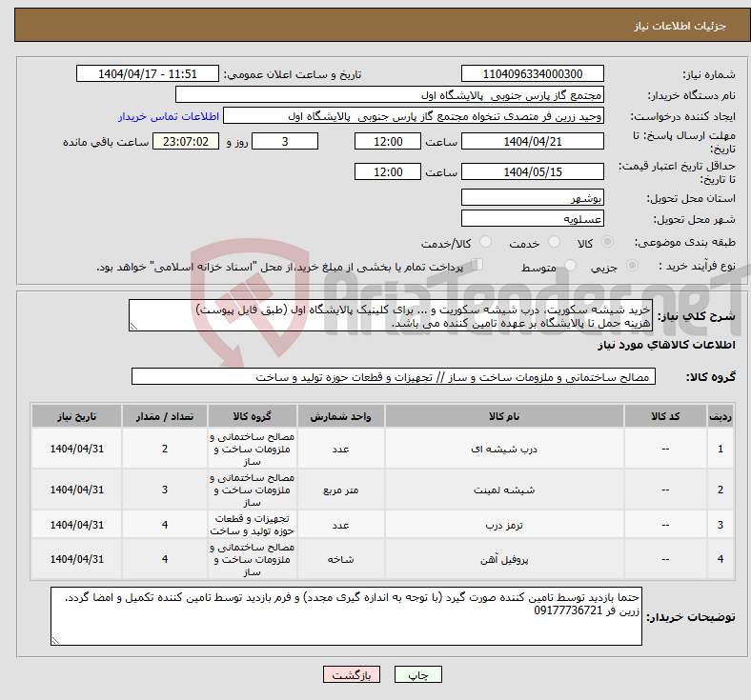Select the جزیی purchase type radio
This screenshot has width=751, height=700.
(632, 266)
